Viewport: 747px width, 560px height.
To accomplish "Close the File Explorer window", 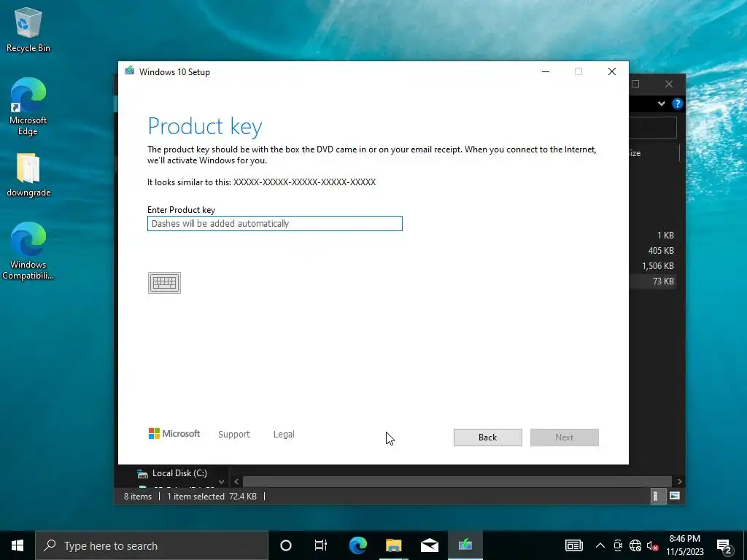I will (x=669, y=85).
